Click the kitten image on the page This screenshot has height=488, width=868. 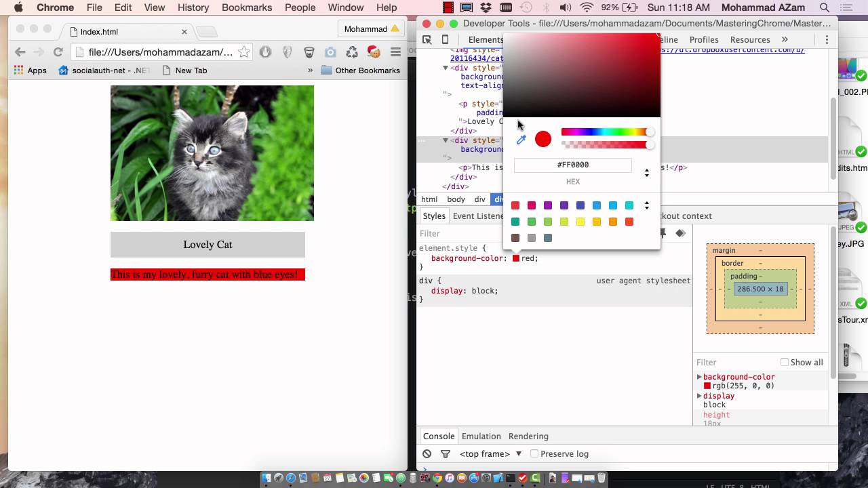click(x=212, y=153)
